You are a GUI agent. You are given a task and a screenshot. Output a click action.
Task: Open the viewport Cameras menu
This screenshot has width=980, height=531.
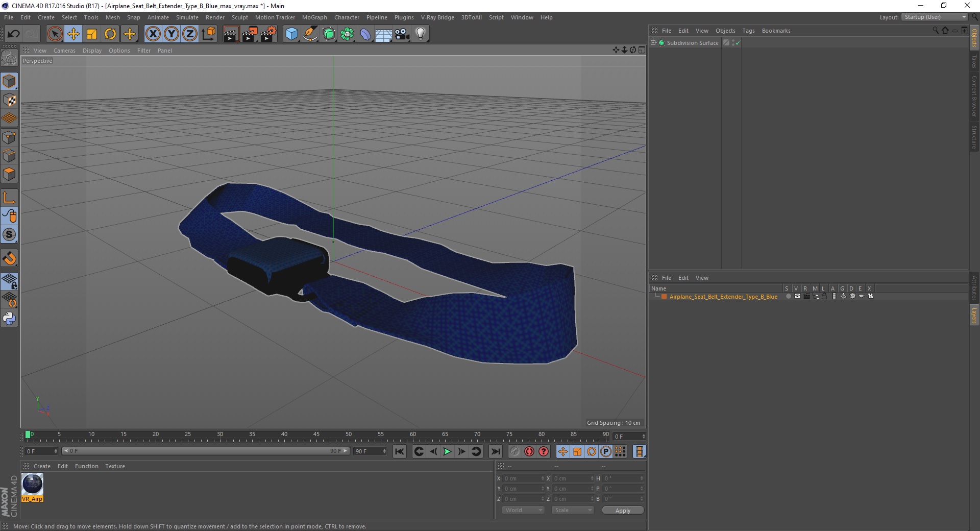64,51
